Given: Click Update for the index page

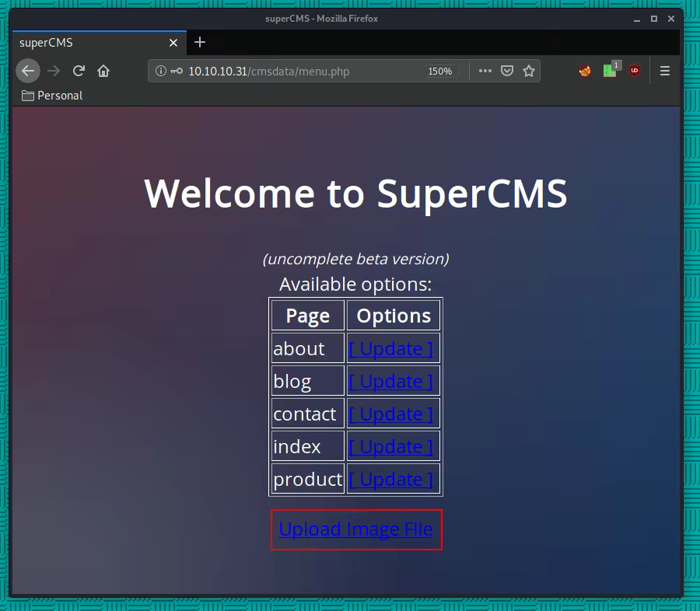Looking at the screenshot, I should [x=391, y=446].
